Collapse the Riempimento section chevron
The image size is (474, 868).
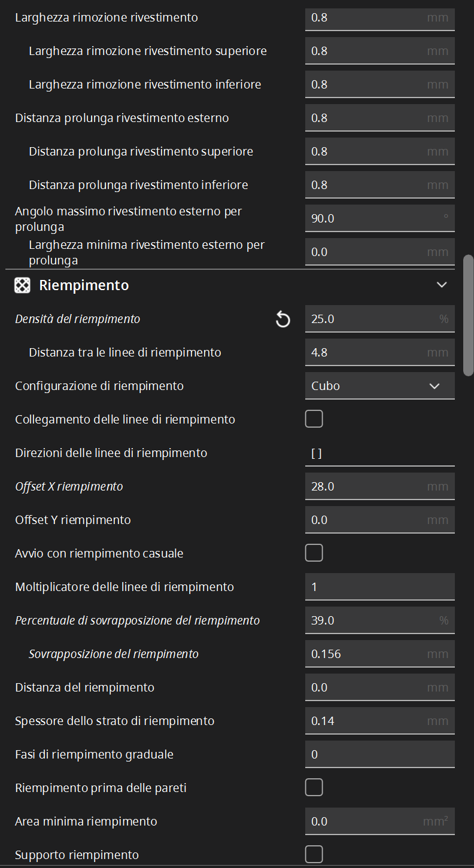click(x=442, y=285)
